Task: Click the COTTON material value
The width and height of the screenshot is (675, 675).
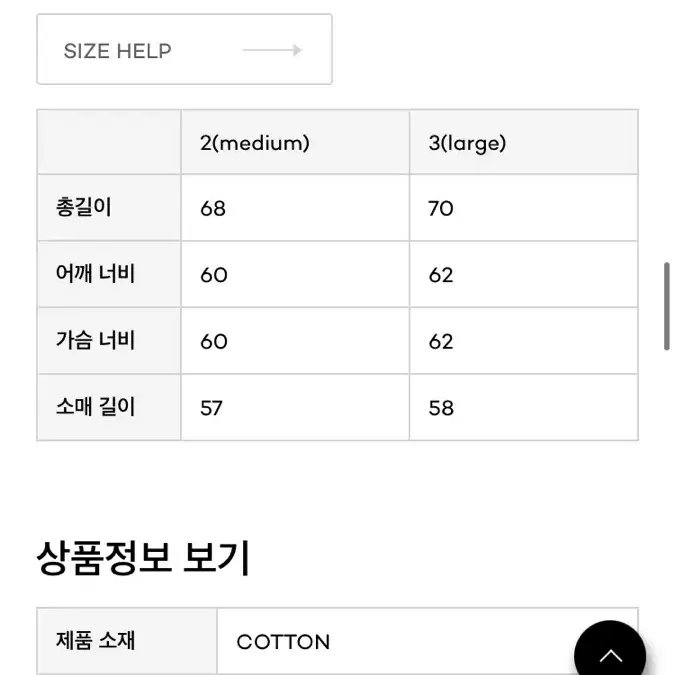Action: click(283, 642)
